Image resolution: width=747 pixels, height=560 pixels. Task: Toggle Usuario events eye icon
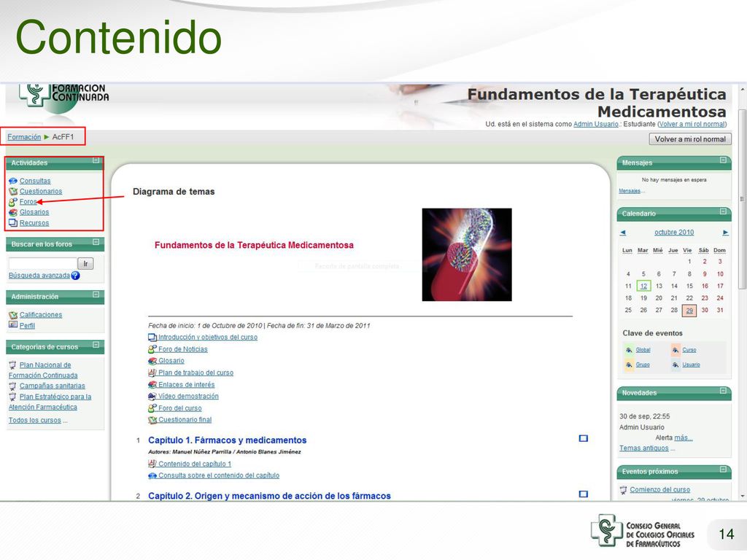(676, 365)
